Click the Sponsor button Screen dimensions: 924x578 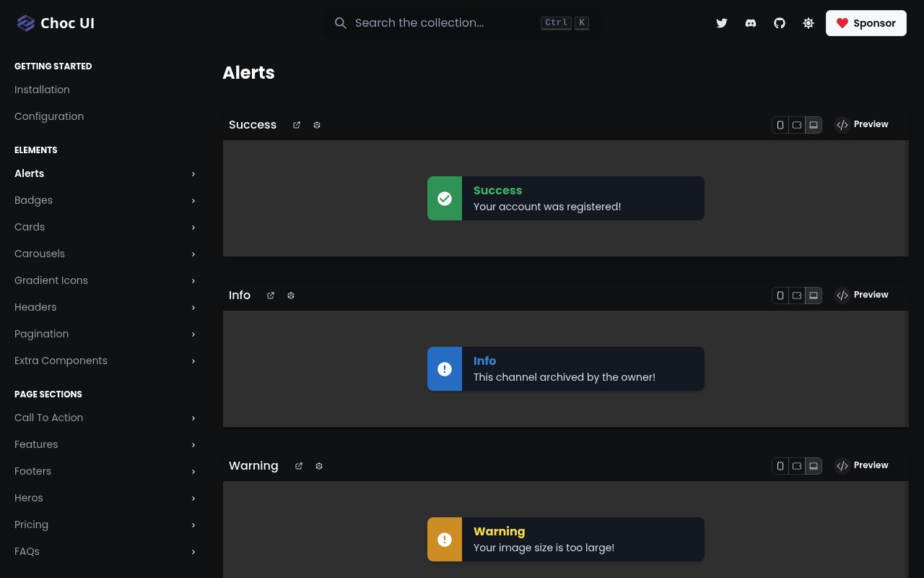866,22
